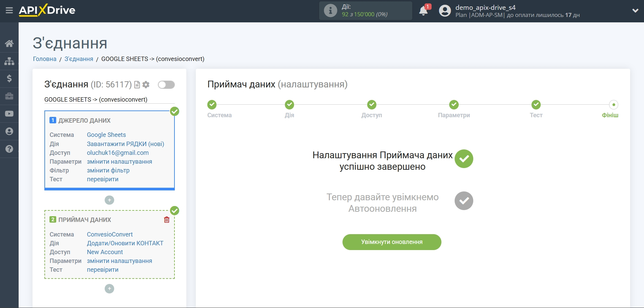The image size is (644, 308).
Task: Open the Головна breadcrumb link
Action: coord(45,59)
